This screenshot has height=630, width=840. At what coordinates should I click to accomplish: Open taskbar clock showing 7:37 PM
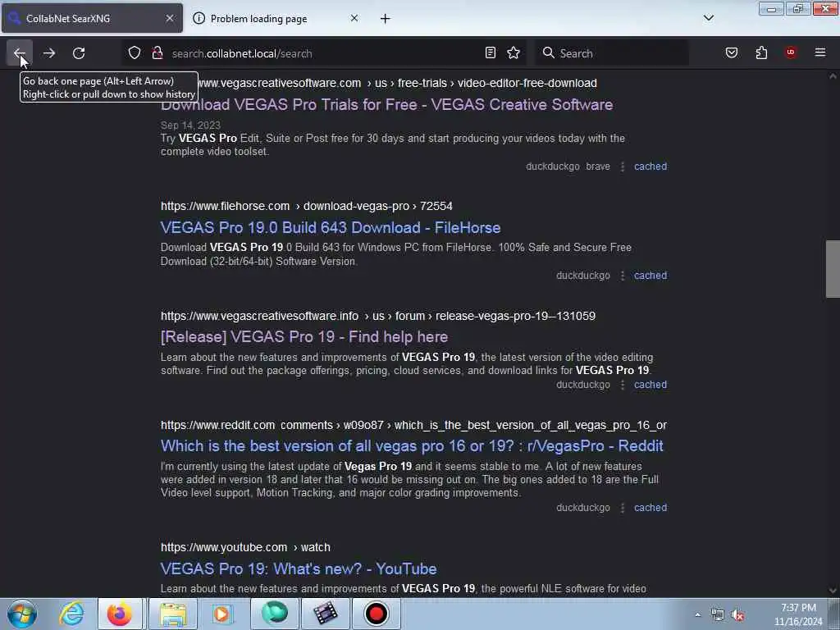(x=798, y=614)
